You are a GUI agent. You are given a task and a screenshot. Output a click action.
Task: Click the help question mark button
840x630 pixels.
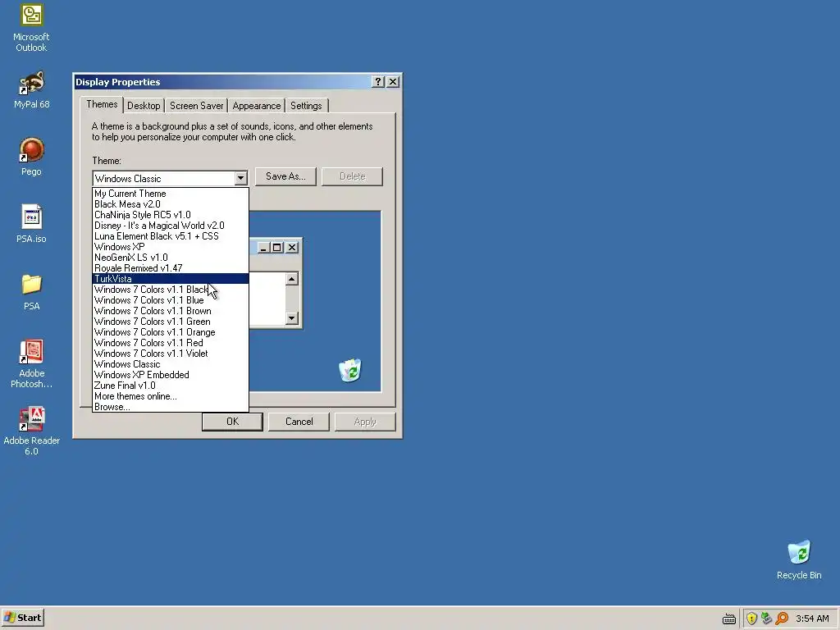pos(377,81)
